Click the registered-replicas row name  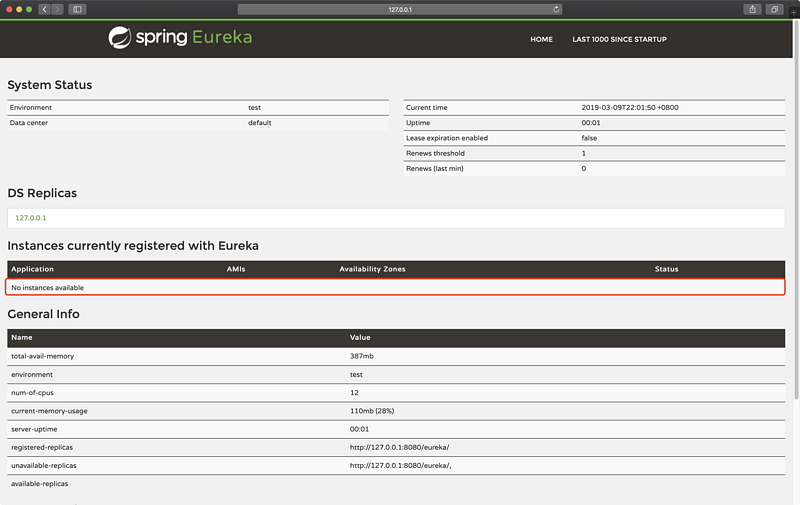(x=42, y=447)
